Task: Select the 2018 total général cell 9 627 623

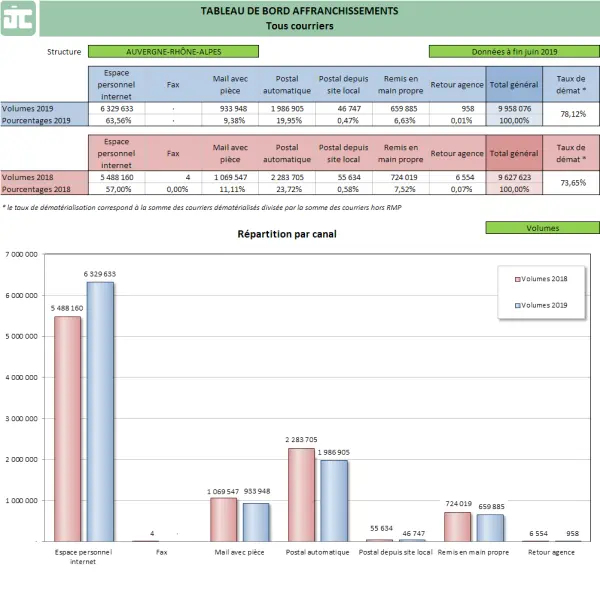Action: pos(514,178)
